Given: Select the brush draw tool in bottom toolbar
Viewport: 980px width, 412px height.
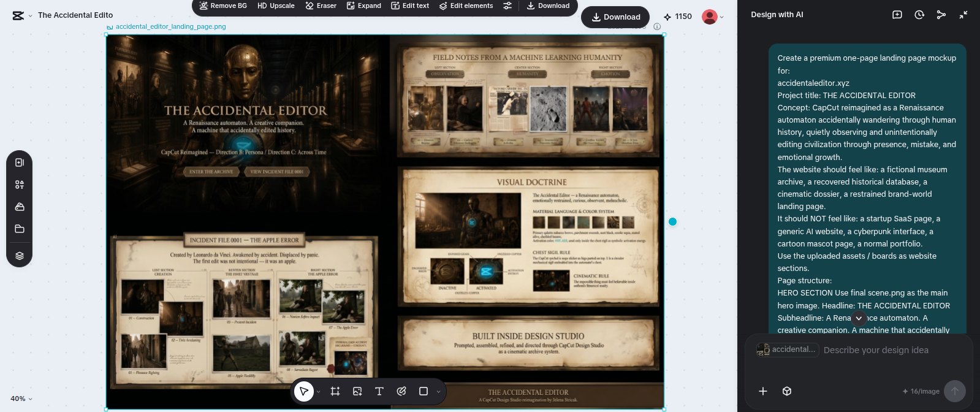Looking at the screenshot, I should point(401,391).
